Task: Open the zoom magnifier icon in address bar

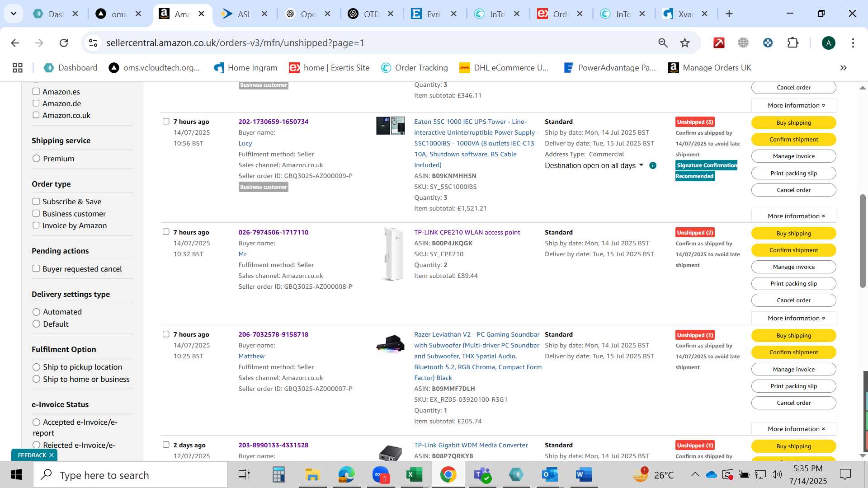Action: click(x=663, y=43)
